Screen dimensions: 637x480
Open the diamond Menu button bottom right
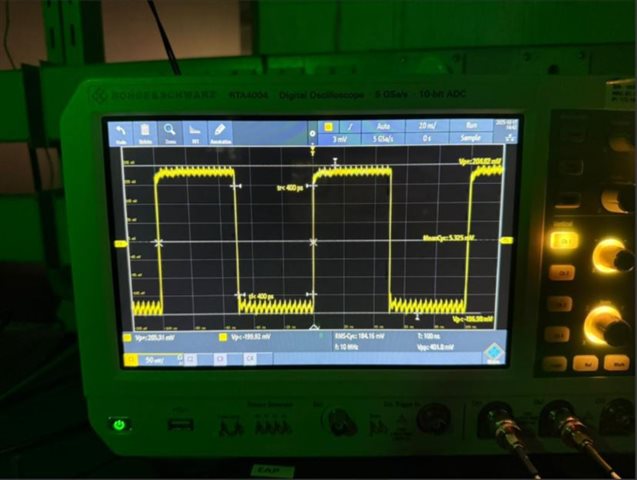494,353
